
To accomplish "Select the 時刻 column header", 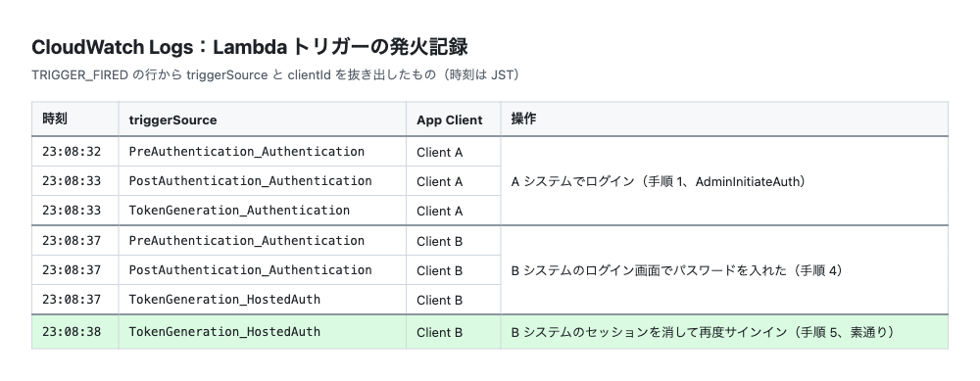I will click(x=75, y=119).
